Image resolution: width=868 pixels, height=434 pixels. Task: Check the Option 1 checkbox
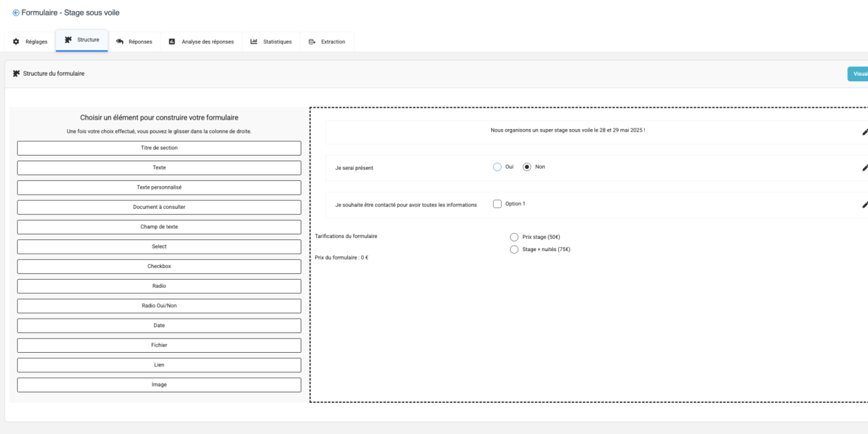tap(497, 204)
